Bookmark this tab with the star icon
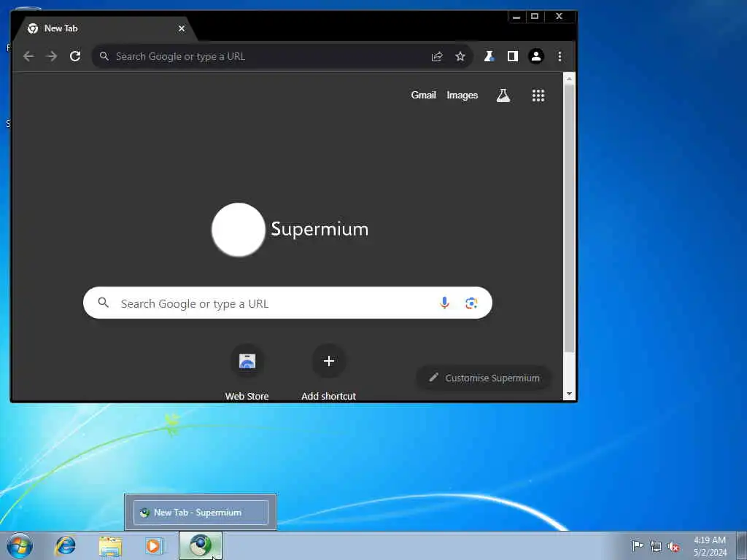This screenshot has height=560, width=747. [x=460, y=56]
